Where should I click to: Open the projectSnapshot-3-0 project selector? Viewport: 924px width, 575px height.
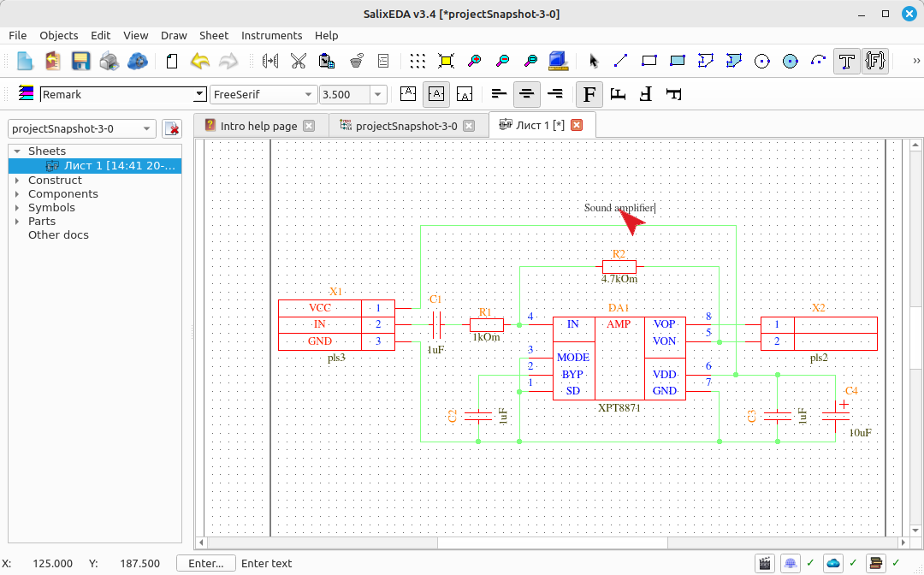[x=81, y=128]
